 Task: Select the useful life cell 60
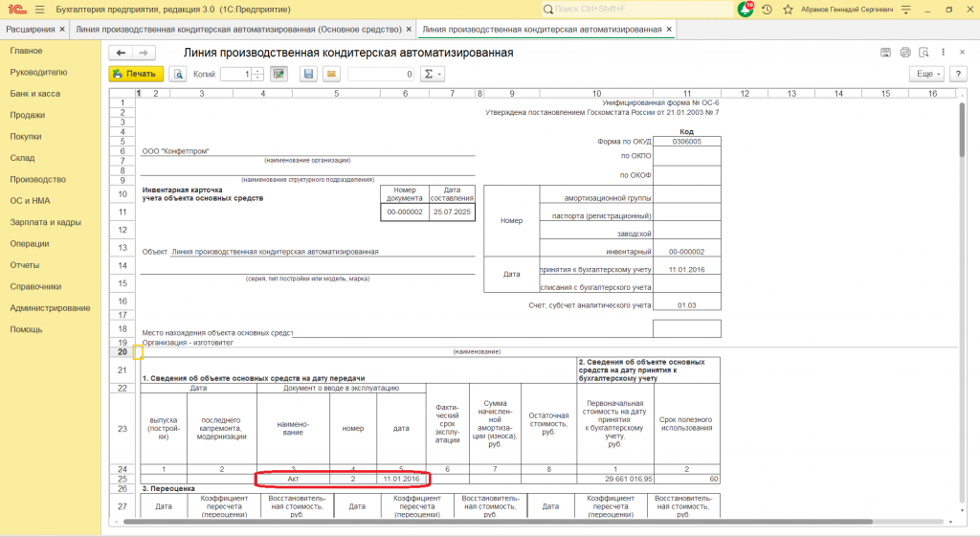click(x=686, y=479)
